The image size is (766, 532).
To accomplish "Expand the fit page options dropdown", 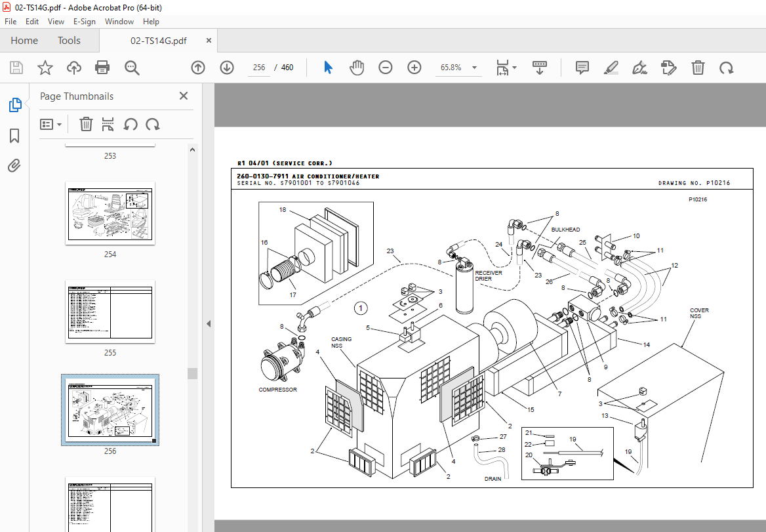I will (514, 68).
